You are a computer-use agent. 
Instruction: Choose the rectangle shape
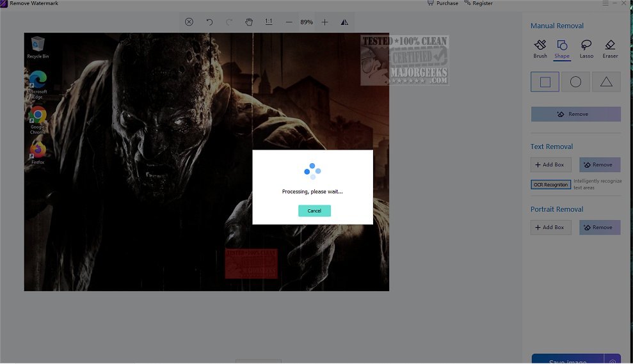click(545, 82)
